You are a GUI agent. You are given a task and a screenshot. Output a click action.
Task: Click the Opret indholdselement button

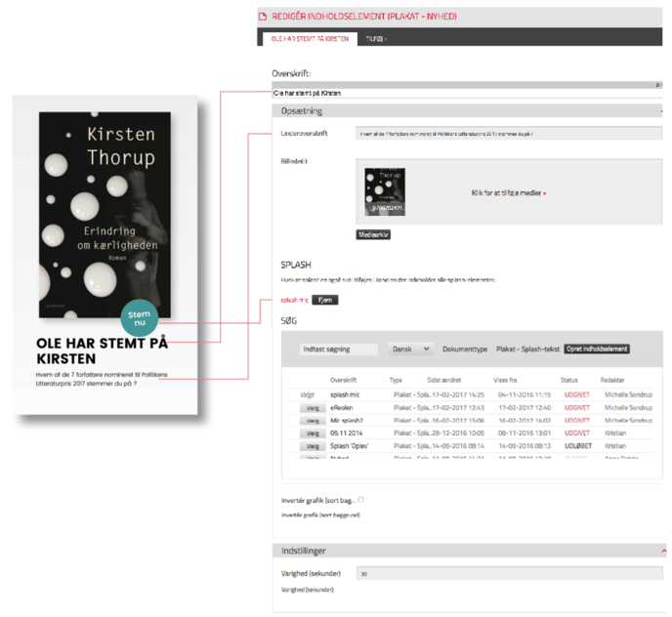pyautogui.click(x=597, y=349)
